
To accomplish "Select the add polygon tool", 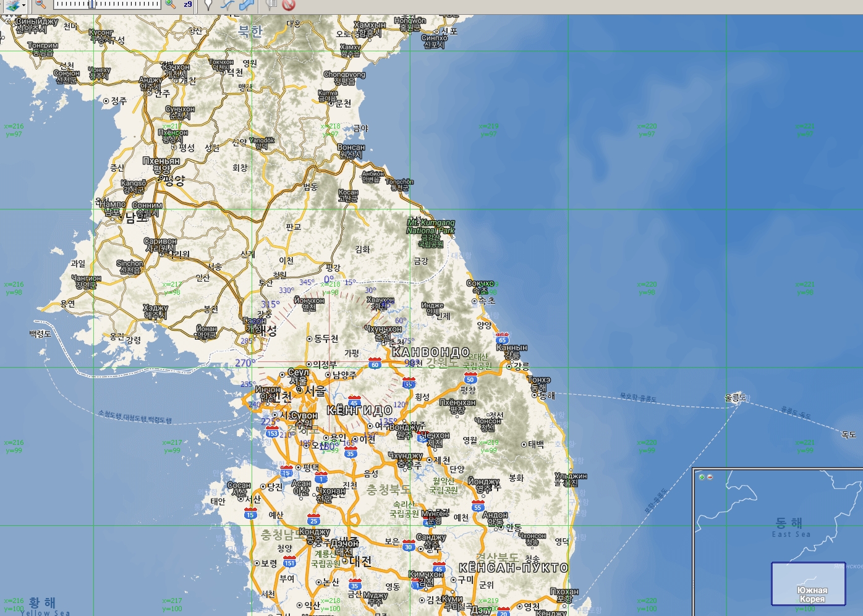I will click(x=247, y=5).
